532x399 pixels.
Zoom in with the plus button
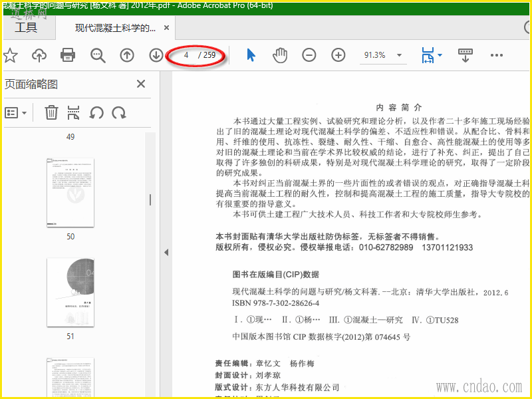click(338, 55)
